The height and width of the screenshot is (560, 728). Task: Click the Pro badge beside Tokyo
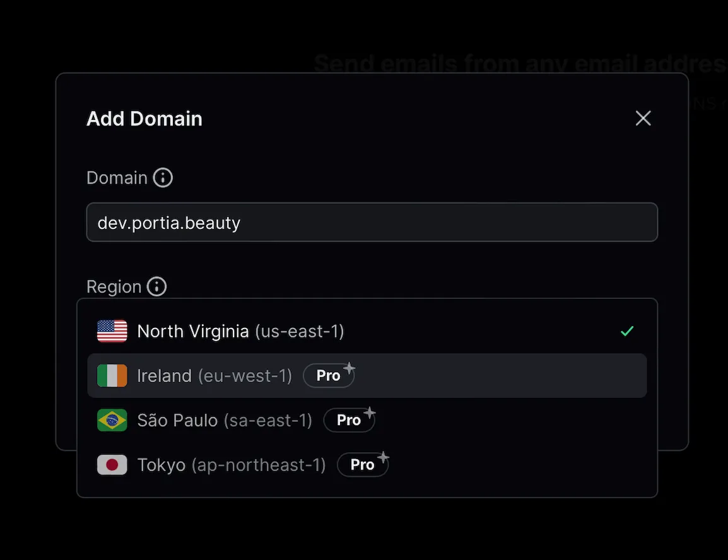[x=363, y=465]
